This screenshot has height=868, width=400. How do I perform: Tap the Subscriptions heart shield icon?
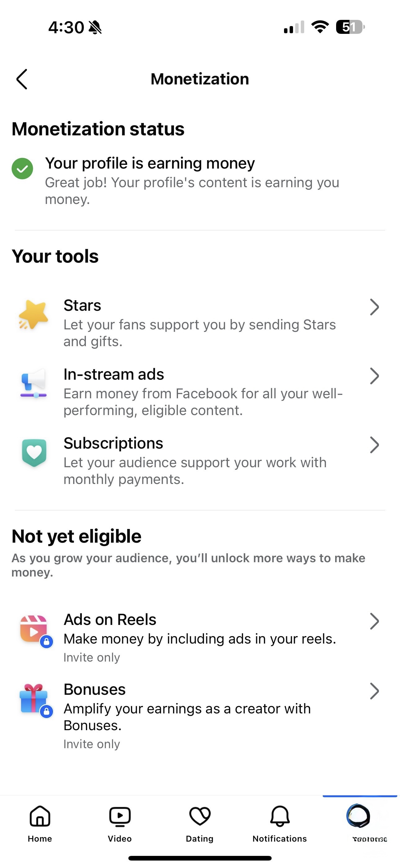pyautogui.click(x=34, y=453)
